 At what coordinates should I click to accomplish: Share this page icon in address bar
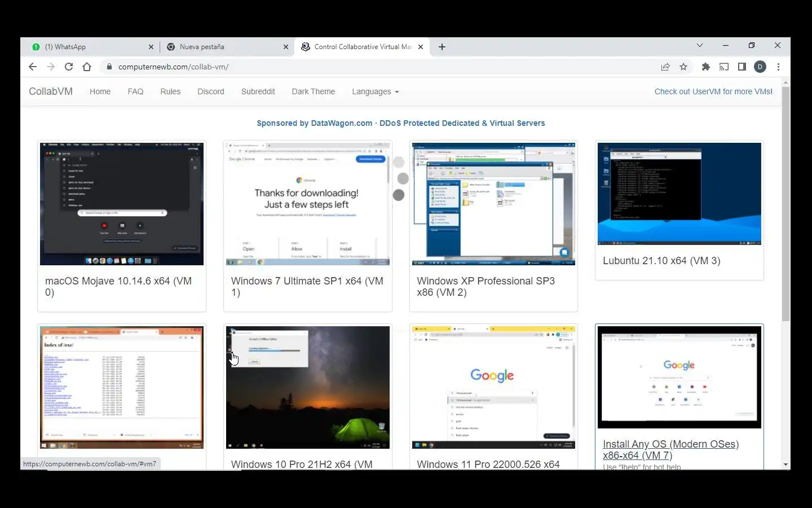point(665,67)
